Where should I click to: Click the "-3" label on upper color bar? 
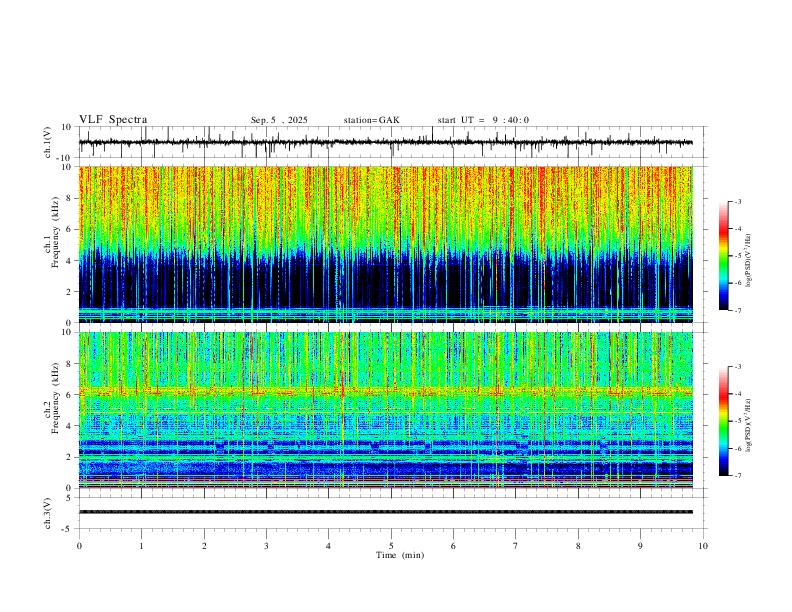point(737,201)
